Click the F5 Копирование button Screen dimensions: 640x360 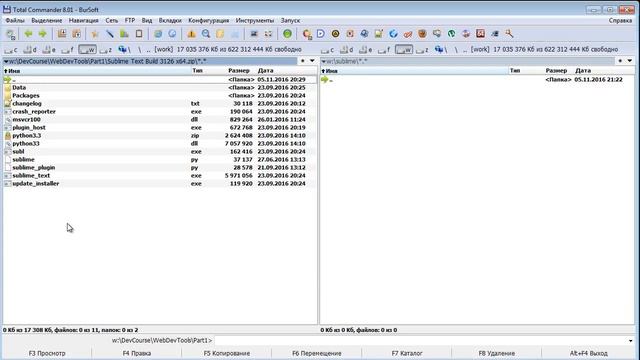tap(227, 353)
